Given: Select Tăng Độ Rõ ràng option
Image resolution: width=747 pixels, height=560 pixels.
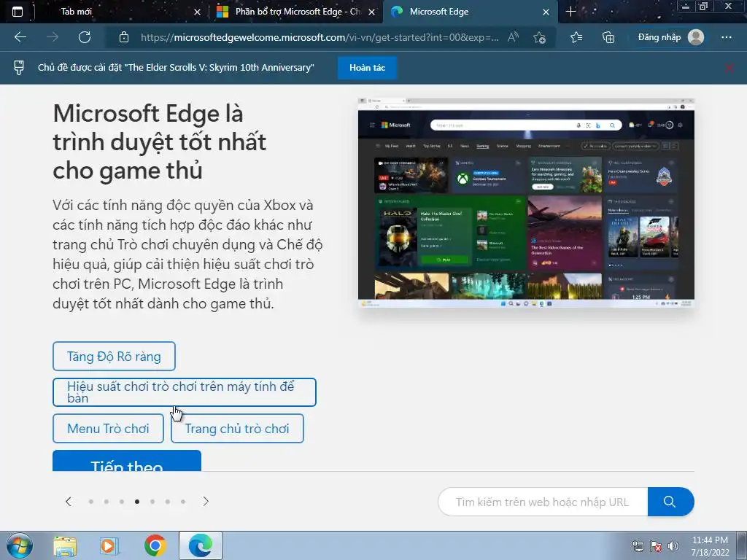Looking at the screenshot, I should point(114,356).
